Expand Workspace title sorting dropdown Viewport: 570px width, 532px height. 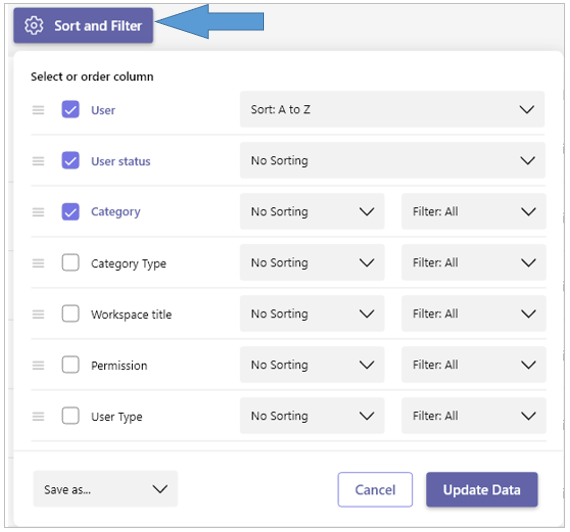[x=312, y=313]
